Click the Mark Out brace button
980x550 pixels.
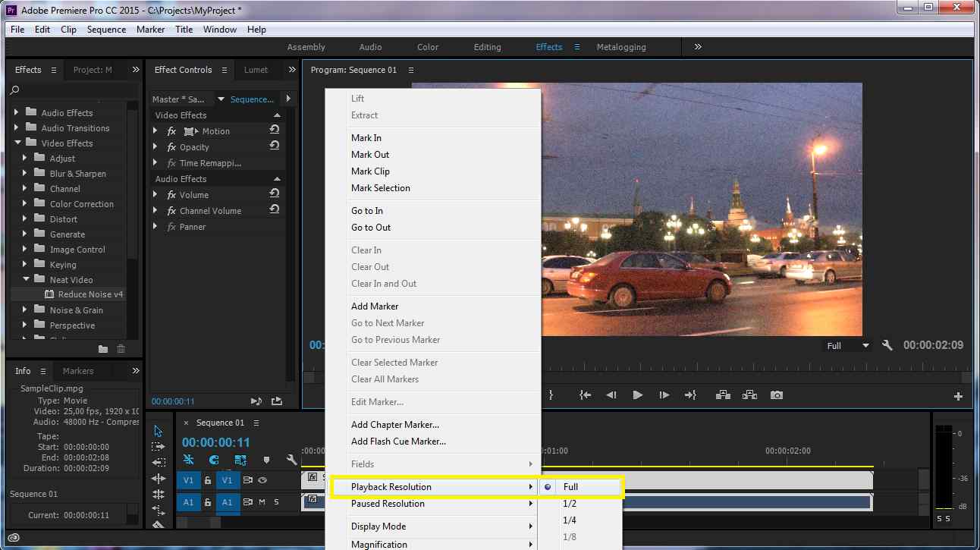pyautogui.click(x=551, y=395)
